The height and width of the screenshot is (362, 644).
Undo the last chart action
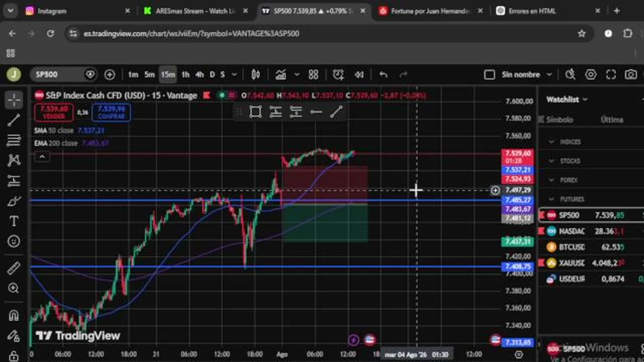tap(383, 74)
